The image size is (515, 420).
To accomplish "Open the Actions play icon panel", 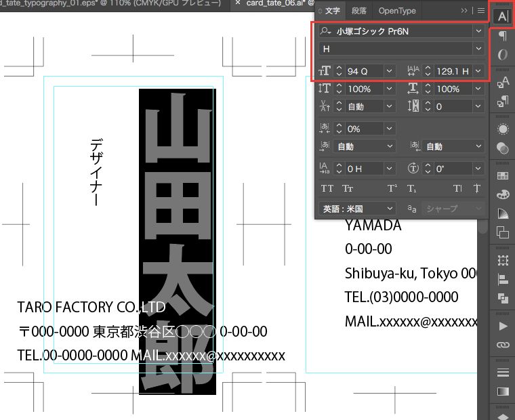I will tap(502, 326).
